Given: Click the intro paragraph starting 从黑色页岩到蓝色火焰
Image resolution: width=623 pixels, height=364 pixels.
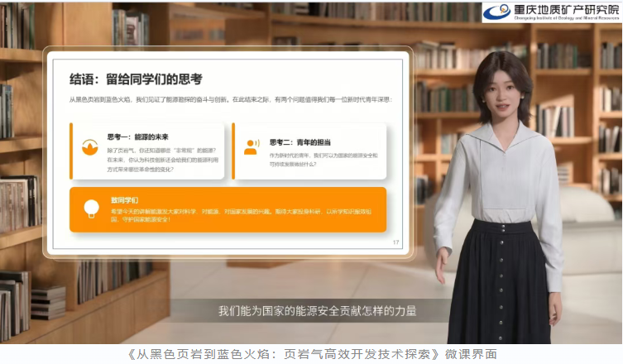Looking at the screenshot, I should click(x=231, y=100).
